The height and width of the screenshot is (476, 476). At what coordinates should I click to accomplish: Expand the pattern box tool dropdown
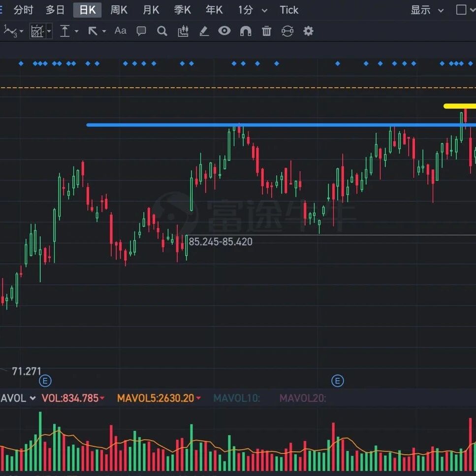pyautogui.click(x=49, y=31)
